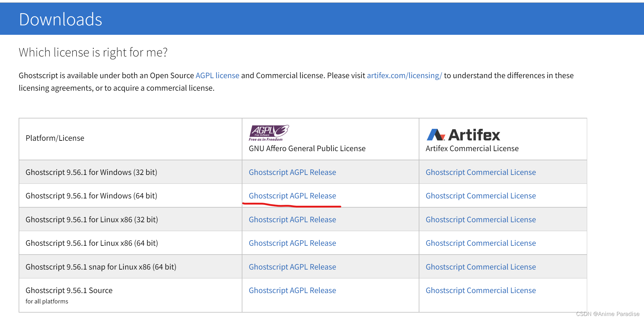This screenshot has height=319, width=644.
Task: Download AGPL Release for snap Linux x86
Action: click(x=292, y=267)
